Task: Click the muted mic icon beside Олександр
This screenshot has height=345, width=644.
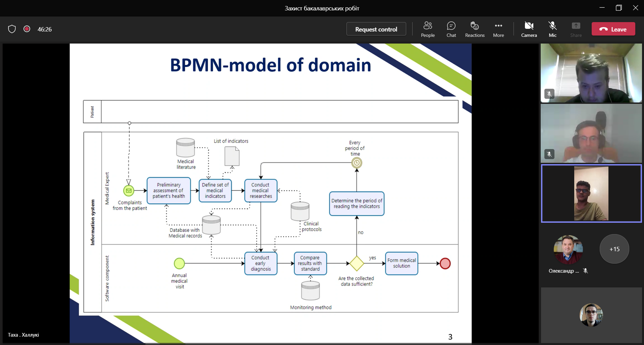Action: [x=586, y=271]
